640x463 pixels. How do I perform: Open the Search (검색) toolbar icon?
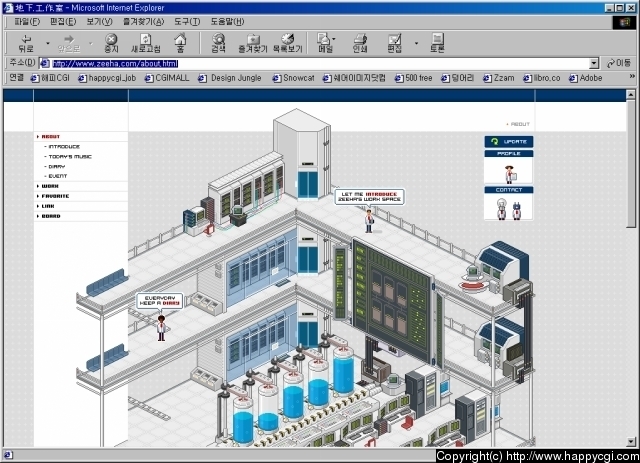(218, 43)
